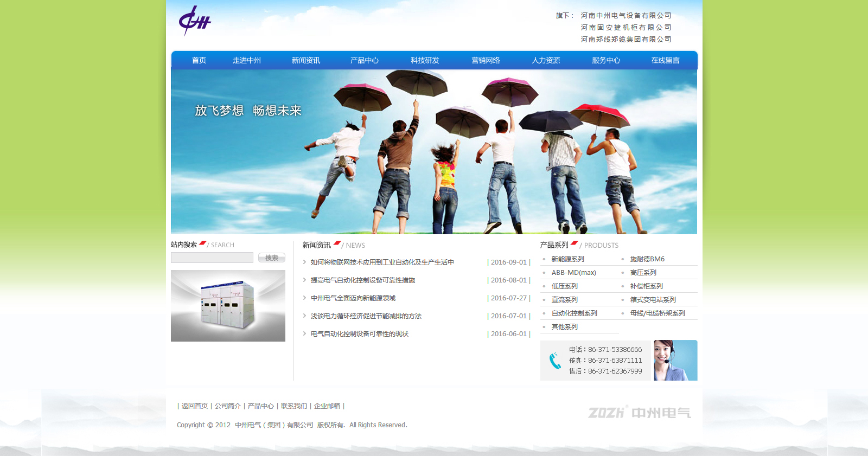The image size is (868, 456).
Task: Open the 首页 navigation menu item
Action: pyautogui.click(x=199, y=61)
